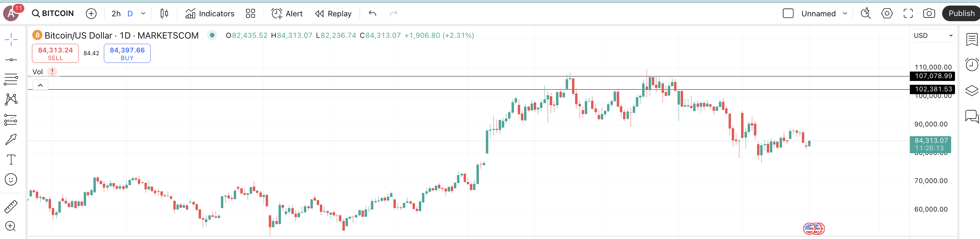Open chart settings hexagon icon

887,14
